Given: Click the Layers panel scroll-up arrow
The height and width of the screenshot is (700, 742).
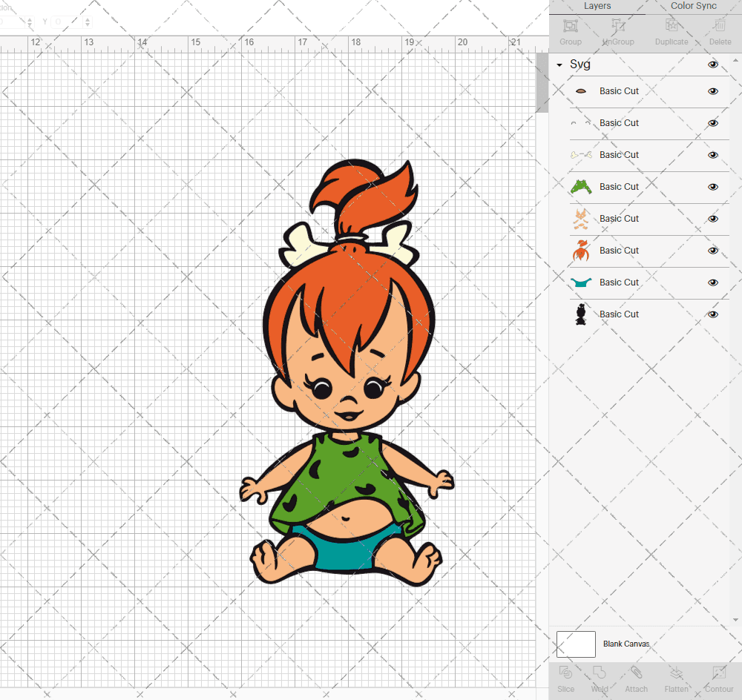Looking at the screenshot, I should [735, 61].
